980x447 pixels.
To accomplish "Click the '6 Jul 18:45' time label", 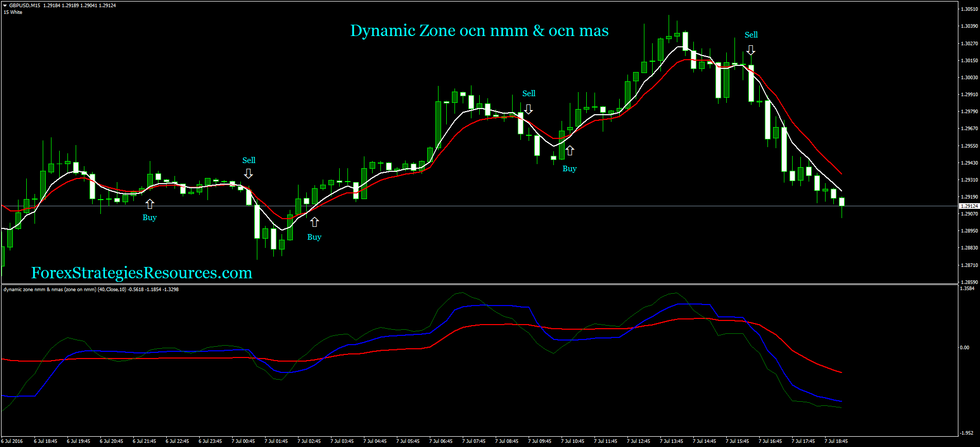I will (45, 441).
